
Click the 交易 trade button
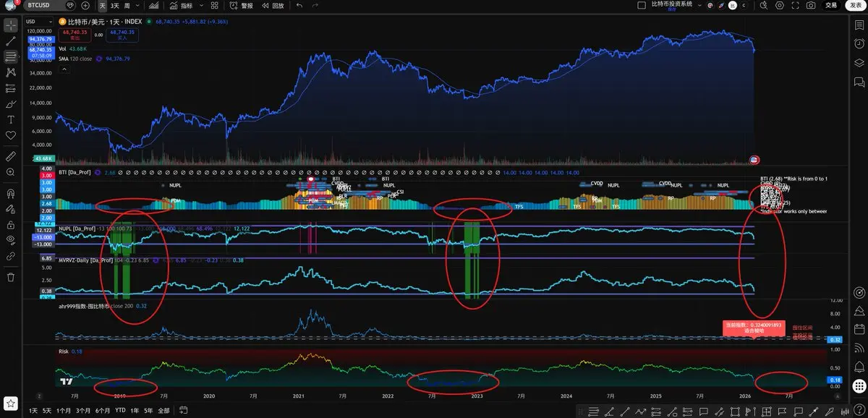[x=830, y=5]
